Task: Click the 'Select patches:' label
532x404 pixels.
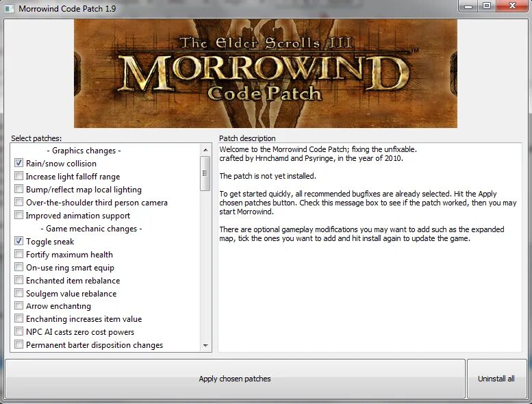Action: pos(36,138)
